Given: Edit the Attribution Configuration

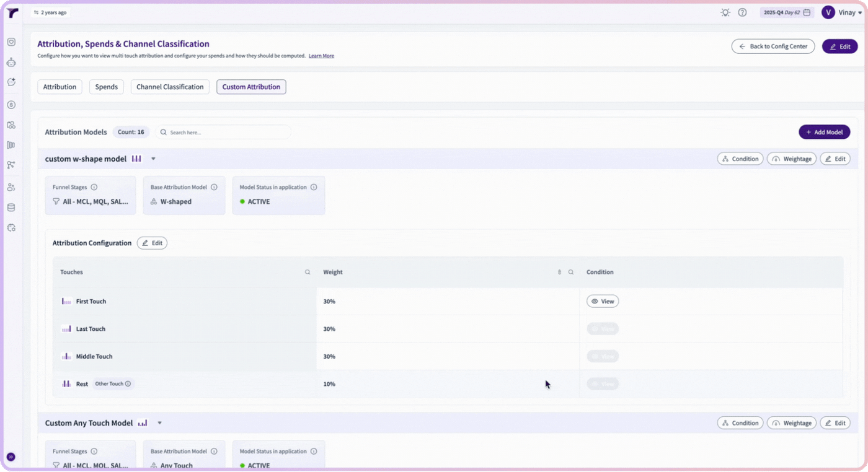Looking at the screenshot, I should [x=152, y=243].
